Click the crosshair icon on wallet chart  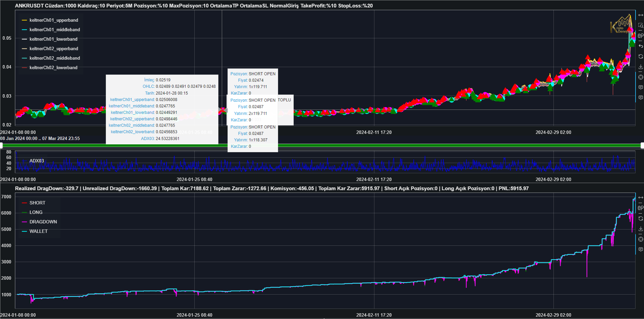coord(640,239)
